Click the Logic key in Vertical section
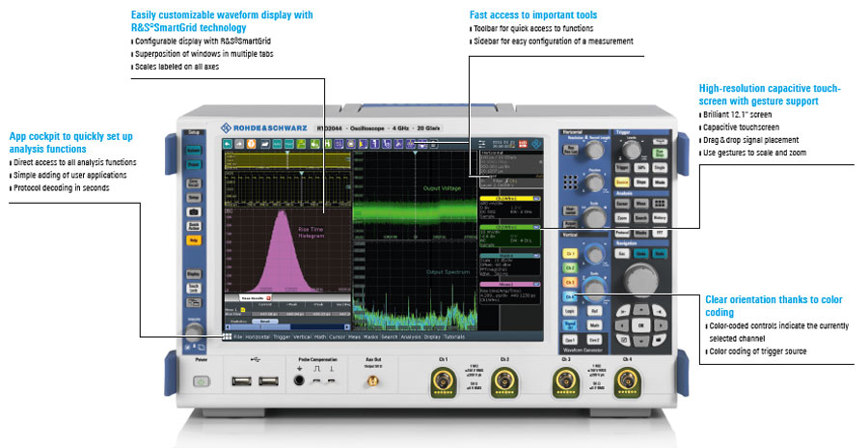 [x=570, y=311]
